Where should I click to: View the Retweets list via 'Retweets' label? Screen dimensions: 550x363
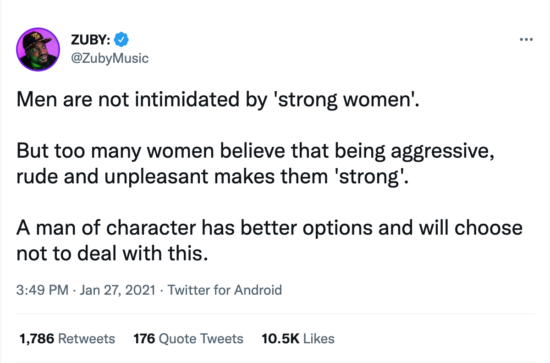[86, 339]
